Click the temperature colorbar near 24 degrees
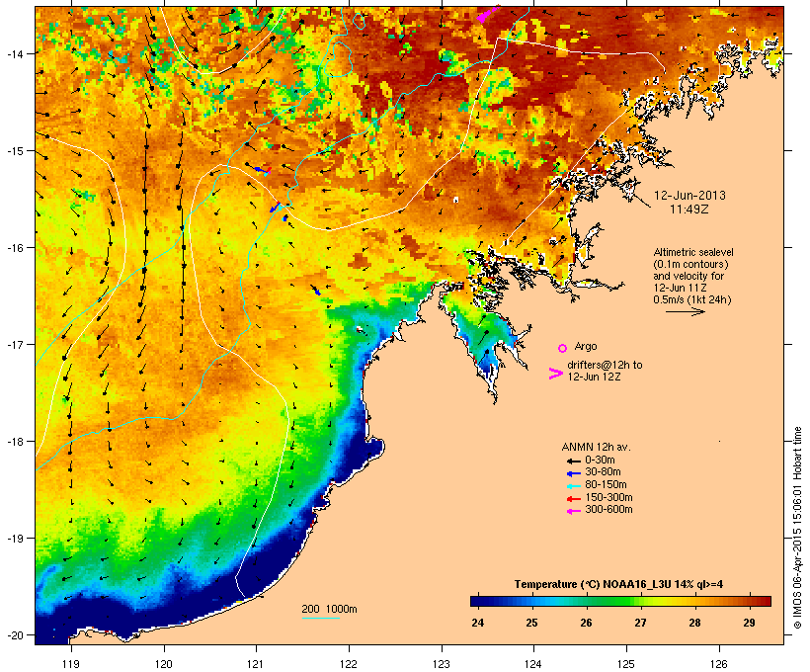 478,601
